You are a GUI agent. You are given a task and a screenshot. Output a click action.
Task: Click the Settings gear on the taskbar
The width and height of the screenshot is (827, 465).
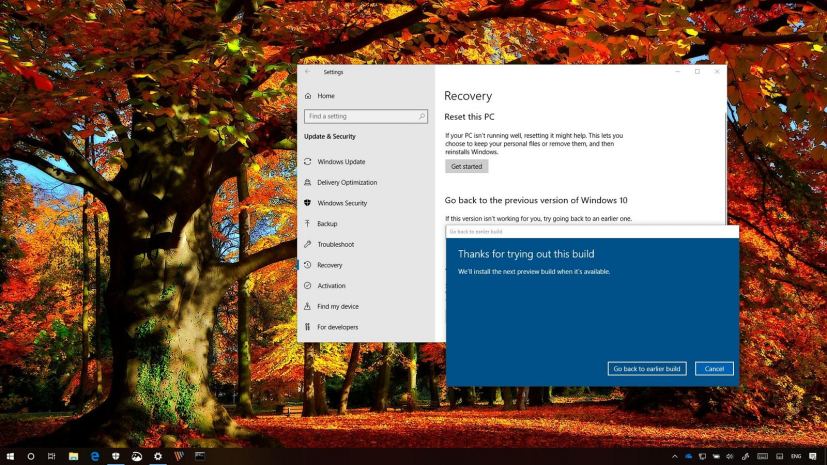click(x=158, y=456)
